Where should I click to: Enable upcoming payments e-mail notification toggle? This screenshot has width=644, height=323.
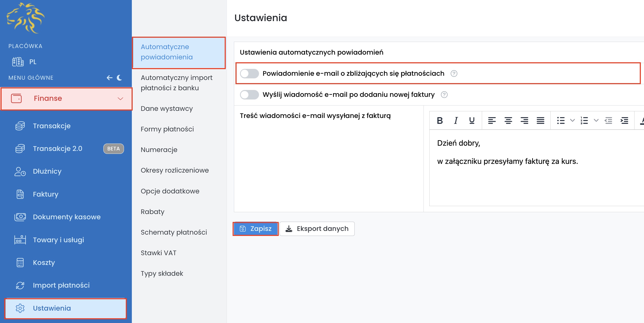click(x=249, y=74)
